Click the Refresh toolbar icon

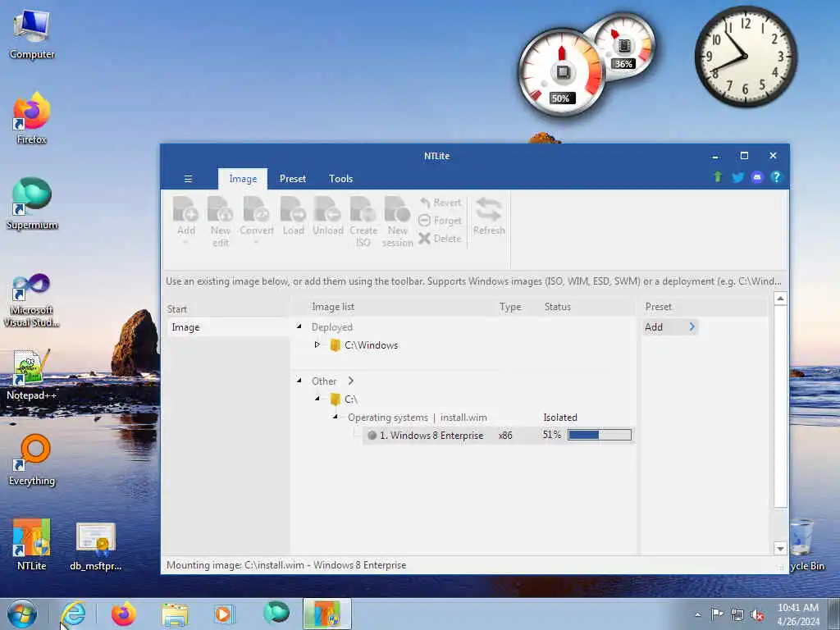pos(489,216)
